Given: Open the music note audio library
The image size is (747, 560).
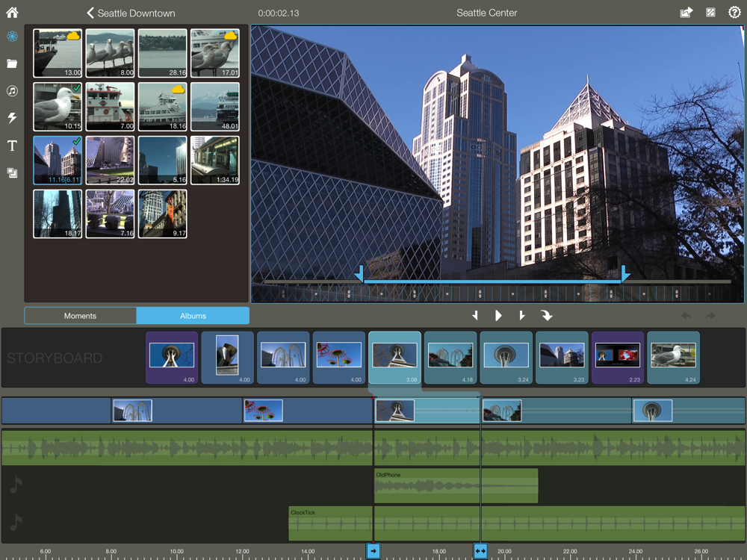Looking at the screenshot, I should (13, 90).
